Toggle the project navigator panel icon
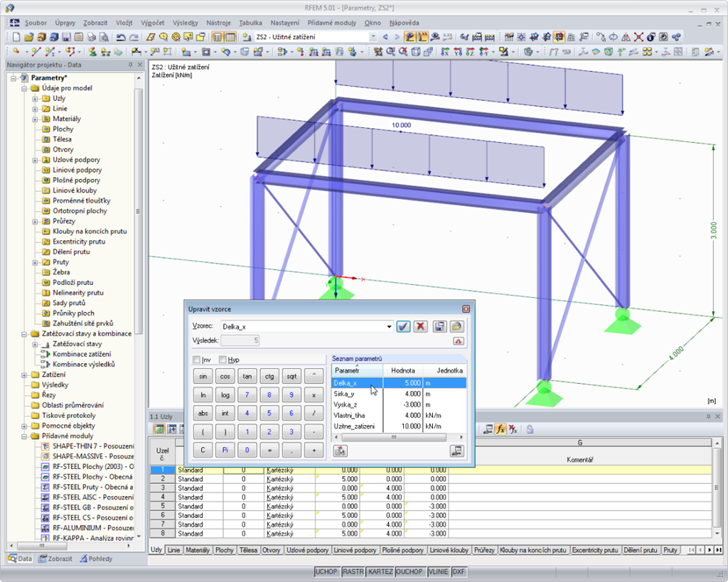 tap(217, 37)
